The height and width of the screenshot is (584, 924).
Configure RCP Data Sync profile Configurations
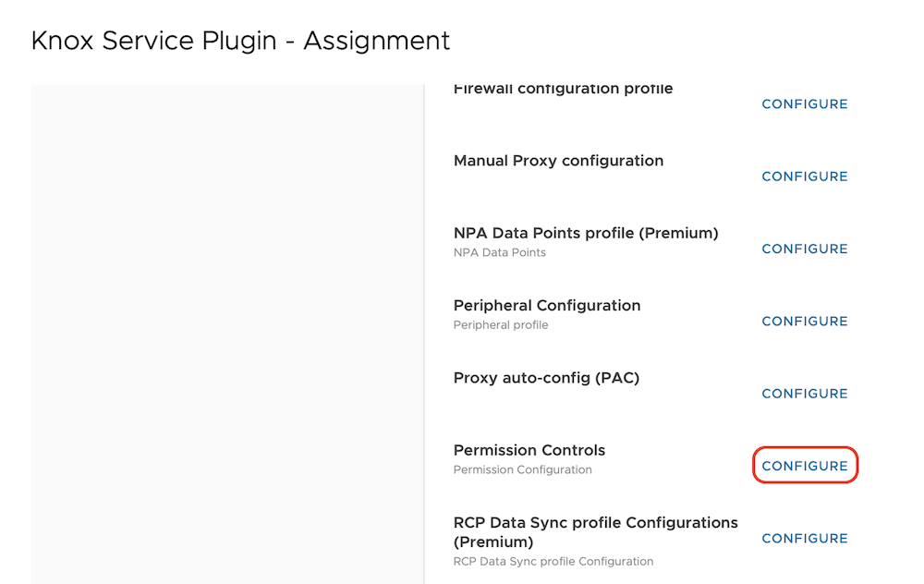click(x=804, y=539)
